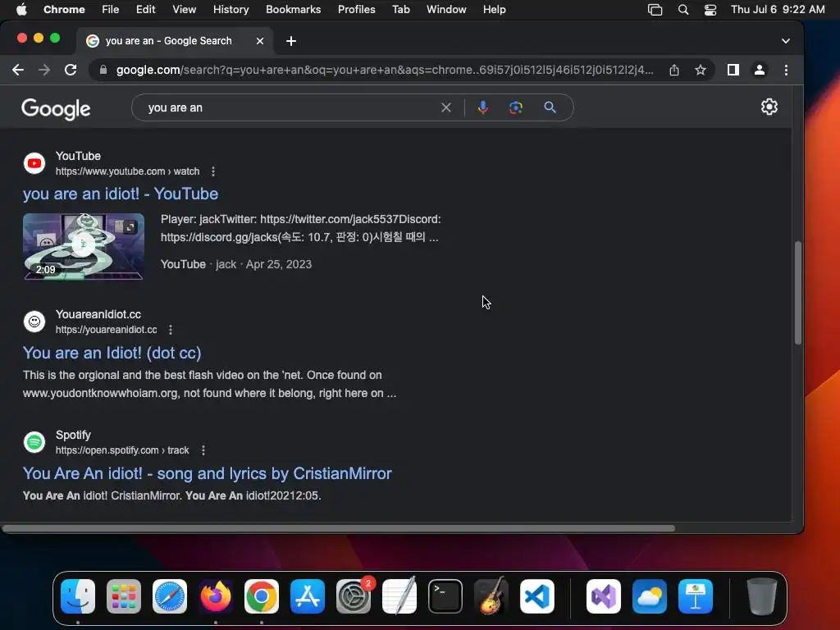Open Google quick settings gear
840x630 pixels.
[x=769, y=107]
